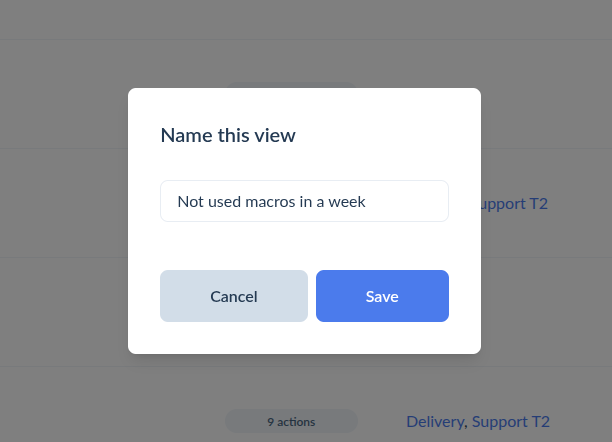Viewport: 612px width, 442px height.
Task: Save the view name
Action: tap(382, 296)
